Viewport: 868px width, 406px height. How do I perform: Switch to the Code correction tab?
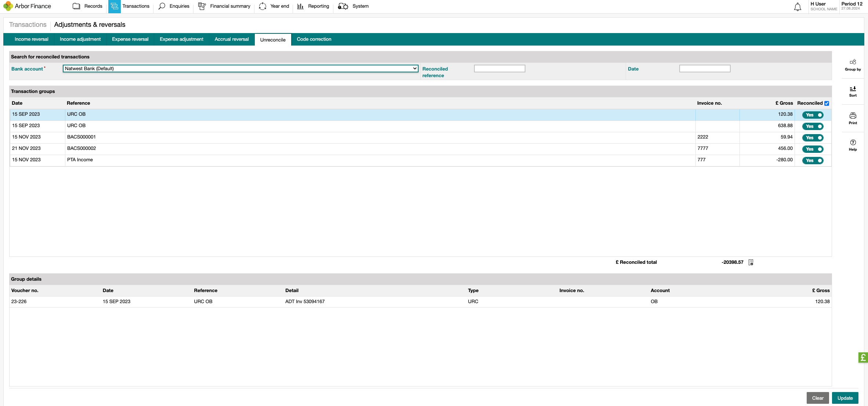coord(314,39)
